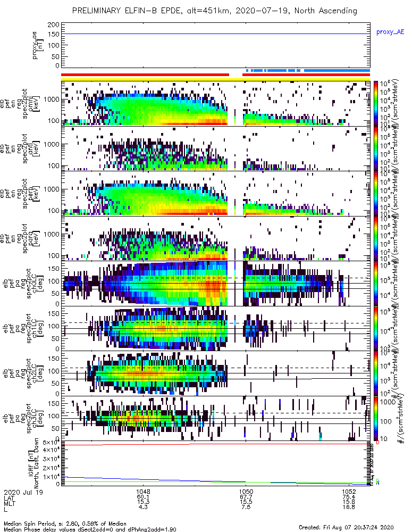Click the yellow status bar under the red bar
412x532 pixels.
(215, 80)
